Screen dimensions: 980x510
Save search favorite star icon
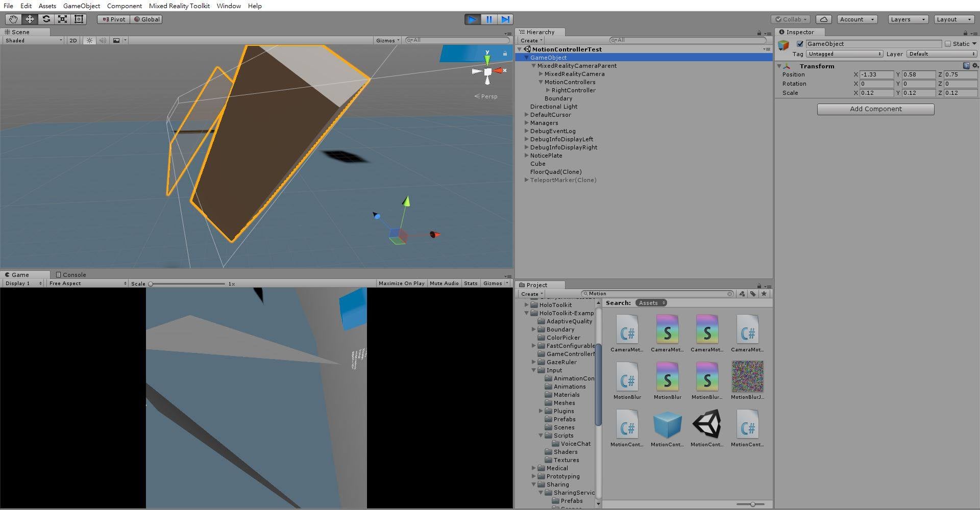(x=764, y=294)
